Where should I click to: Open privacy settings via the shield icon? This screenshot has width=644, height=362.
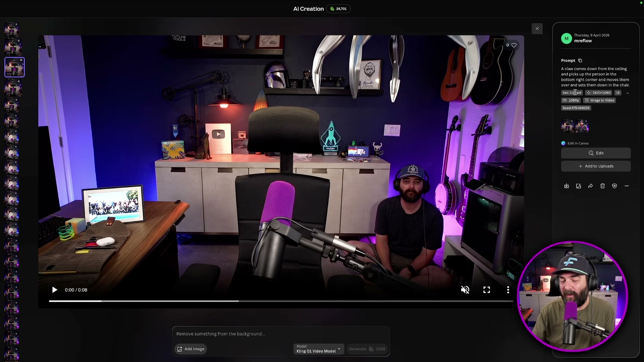click(x=614, y=186)
